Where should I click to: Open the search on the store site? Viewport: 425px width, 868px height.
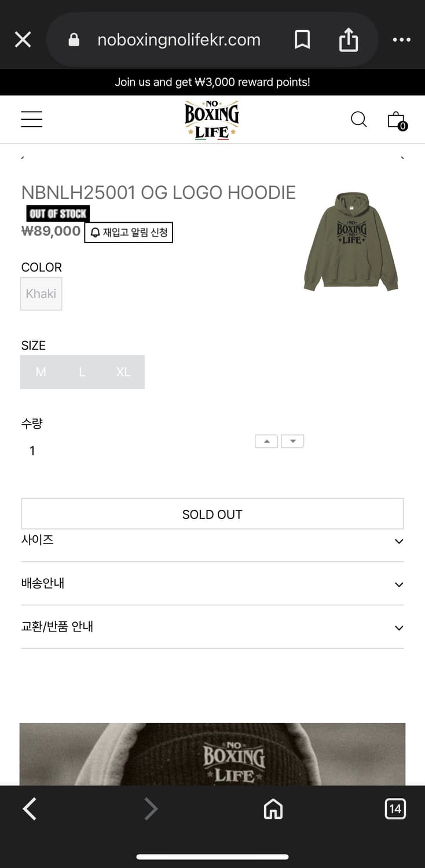tap(358, 119)
